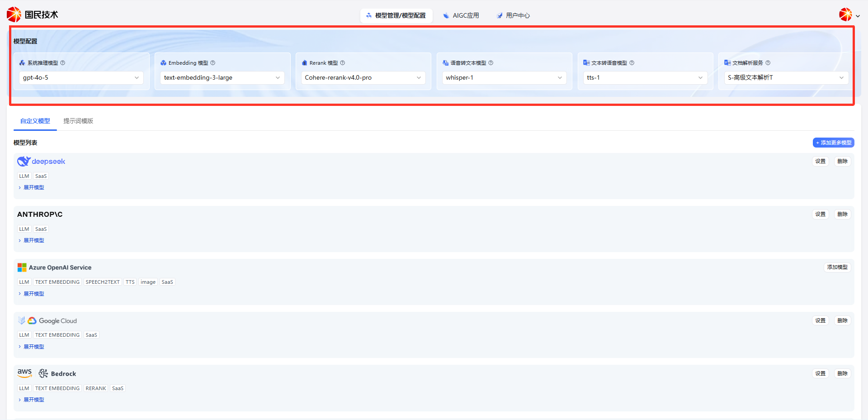This screenshot has height=420, width=868.
Task: Switch to the 提示词模版 tab
Action: [78, 121]
